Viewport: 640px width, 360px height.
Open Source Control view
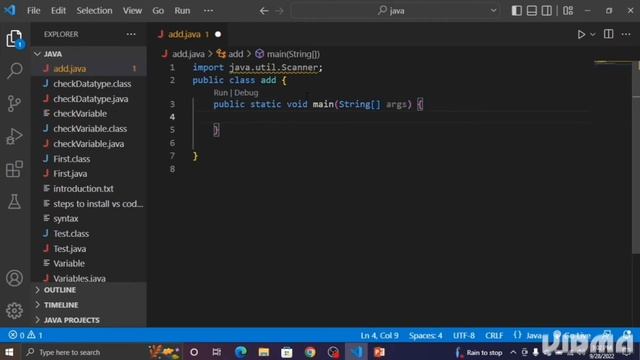14,103
